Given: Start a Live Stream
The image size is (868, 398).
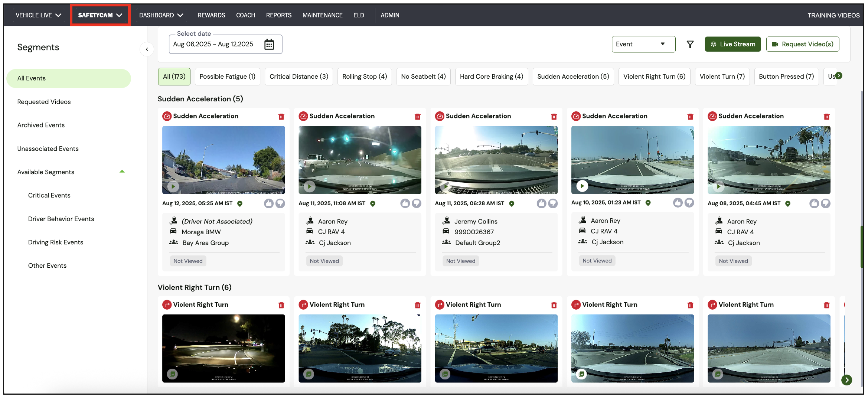Looking at the screenshot, I should tap(732, 44).
